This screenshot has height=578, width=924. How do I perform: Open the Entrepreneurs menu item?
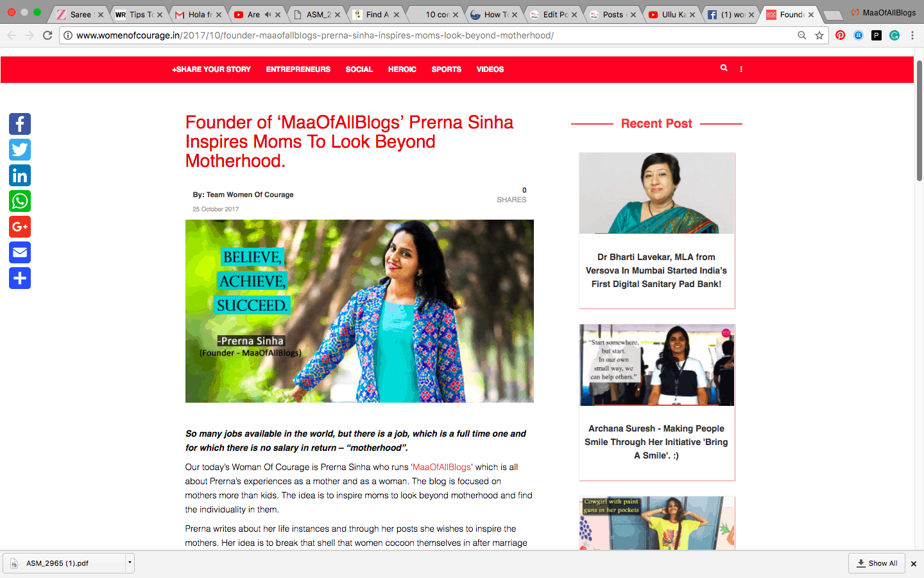298,69
